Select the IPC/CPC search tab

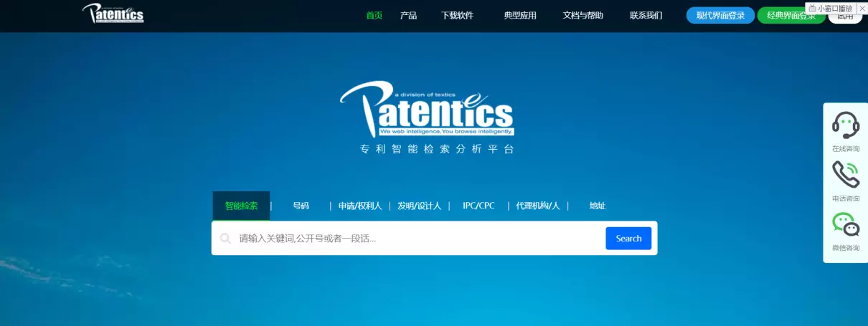tap(478, 206)
